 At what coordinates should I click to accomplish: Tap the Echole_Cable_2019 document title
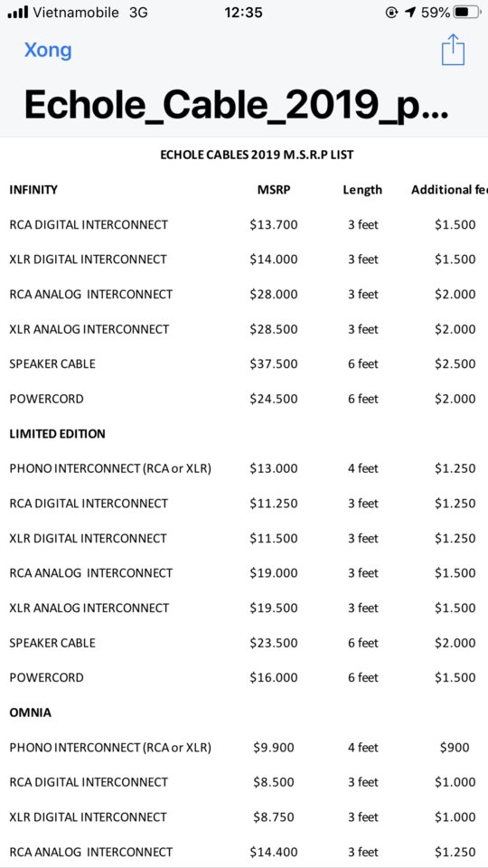coord(236,105)
